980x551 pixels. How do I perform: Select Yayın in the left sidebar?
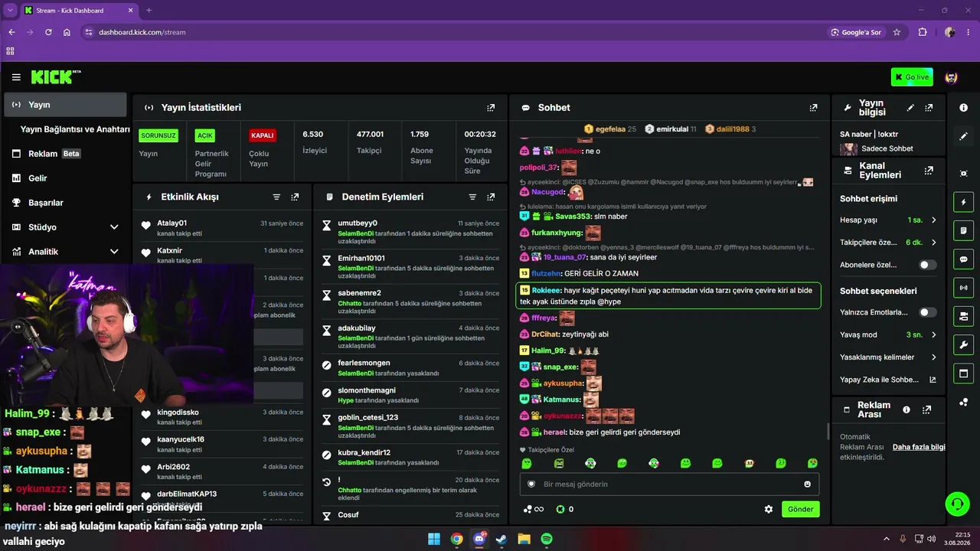(65, 105)
